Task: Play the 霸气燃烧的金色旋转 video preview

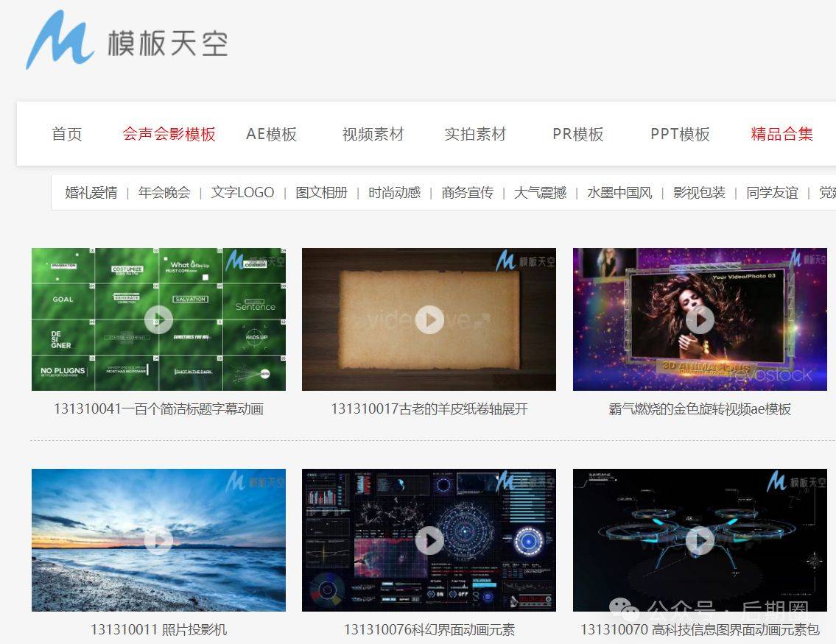Action: [x=700, y=319]
